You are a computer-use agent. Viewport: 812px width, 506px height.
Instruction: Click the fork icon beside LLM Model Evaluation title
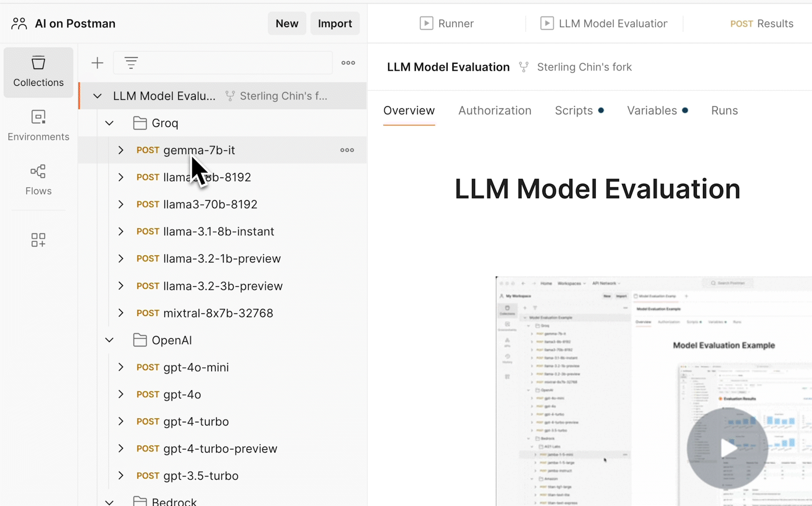(524, 67)
